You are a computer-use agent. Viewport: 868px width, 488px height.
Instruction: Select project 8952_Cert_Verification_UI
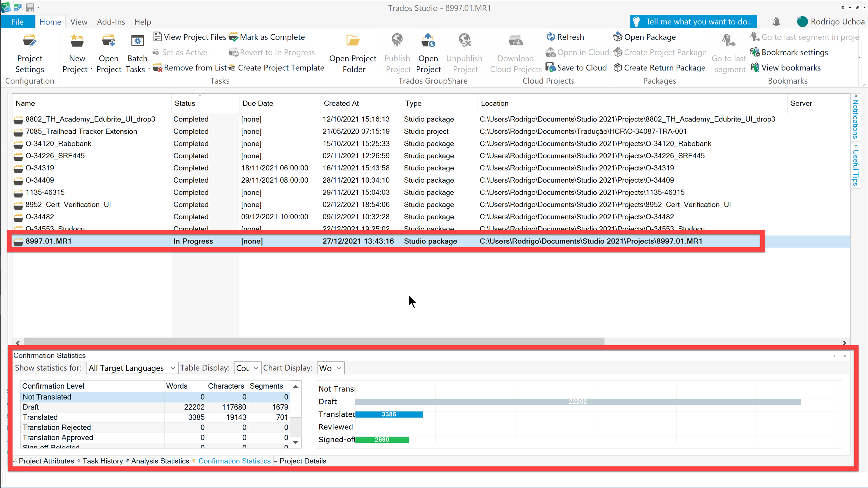[x=431, y=204]
